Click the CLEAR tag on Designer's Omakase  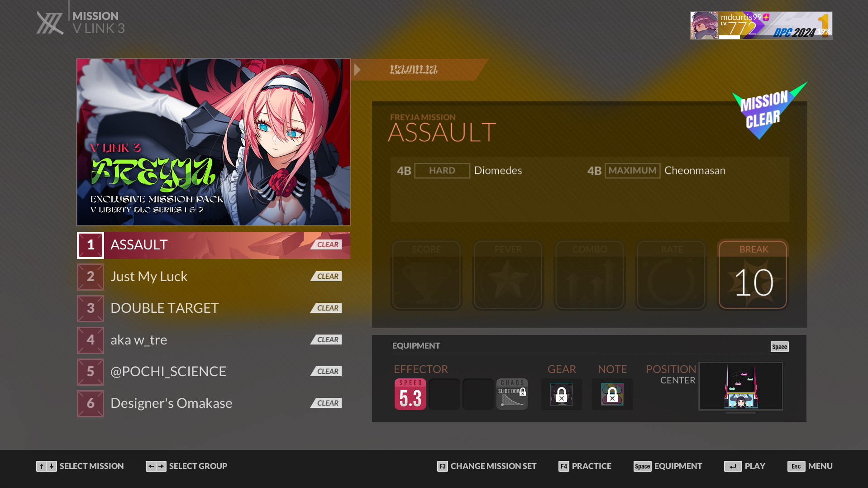pyautogui.click(x=326, y=403)
